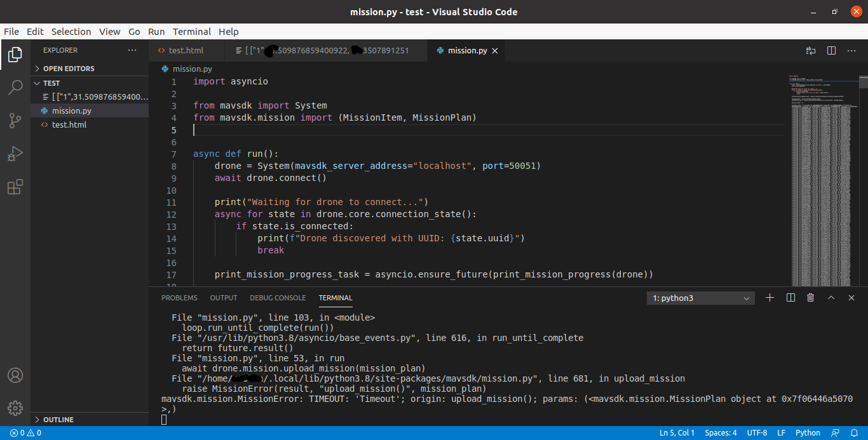Select the Terminal panel tab

point(336,298)
